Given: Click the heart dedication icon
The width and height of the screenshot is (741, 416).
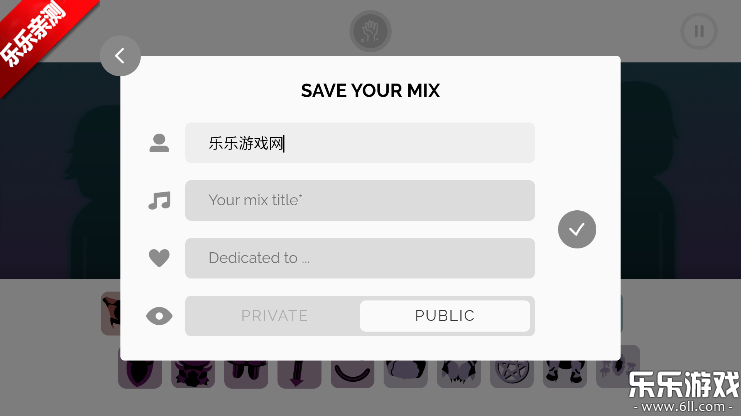Looking at the screenshot, I should click(x=159, y=258).
